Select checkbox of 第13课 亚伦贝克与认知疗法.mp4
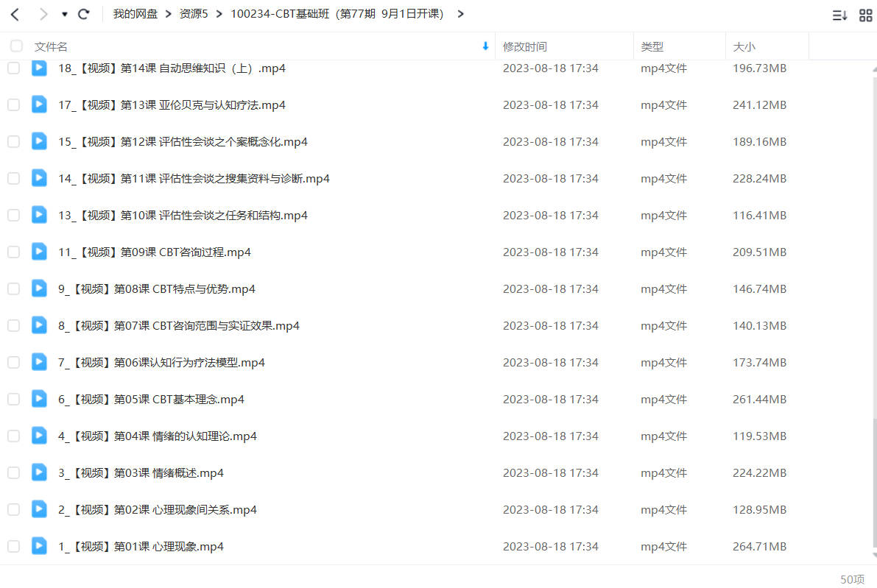The height and width of the screenshot is (588, 877). [13, 105]
